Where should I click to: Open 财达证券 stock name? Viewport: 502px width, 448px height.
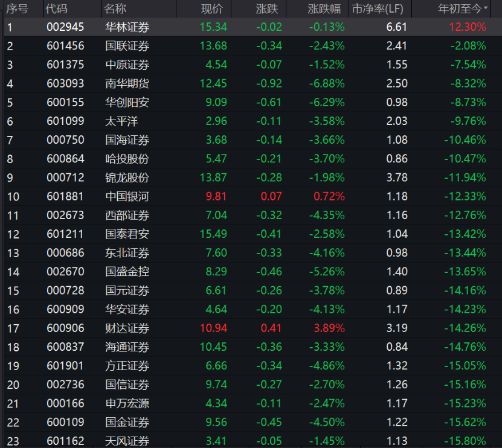[x=127, y=328]
